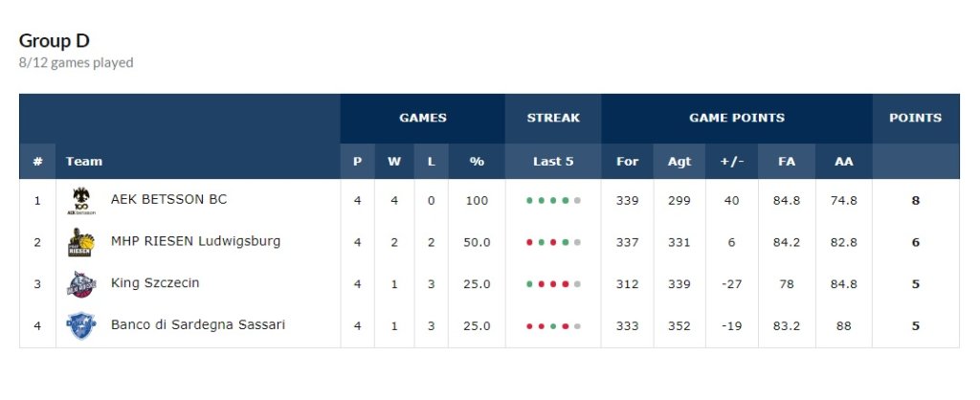Click the Last 5 streak column header
Viewport: 980px width, 400px height.
tap(553, 162)
